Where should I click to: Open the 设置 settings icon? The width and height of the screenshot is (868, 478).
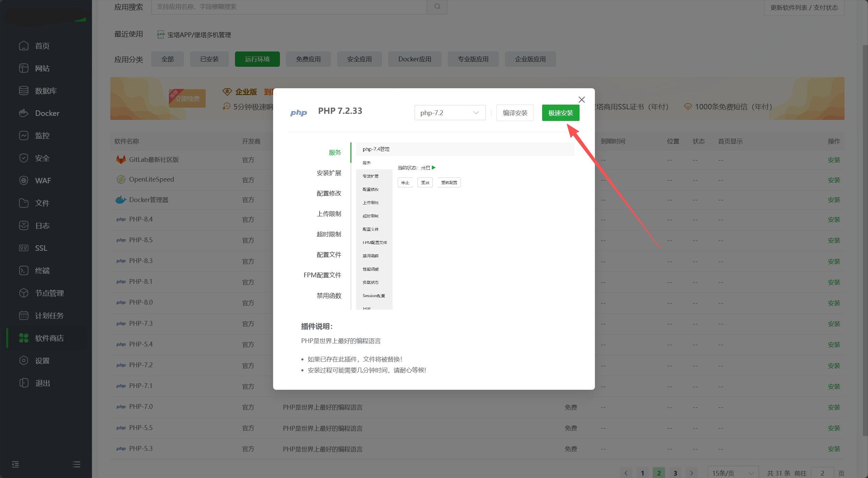pos(23,360)
